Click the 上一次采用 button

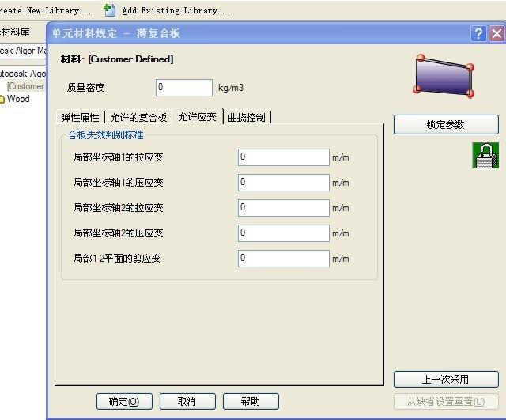(446, 379)
